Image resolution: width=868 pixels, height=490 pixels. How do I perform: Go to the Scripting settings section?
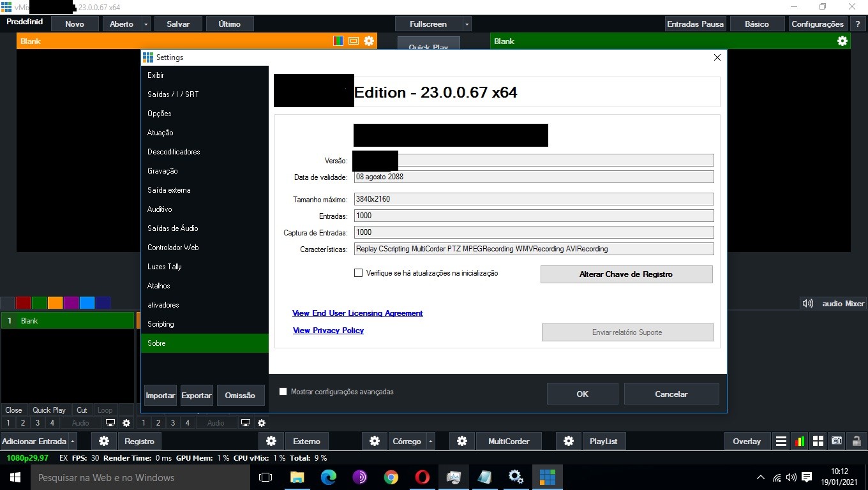pos(204,324)
